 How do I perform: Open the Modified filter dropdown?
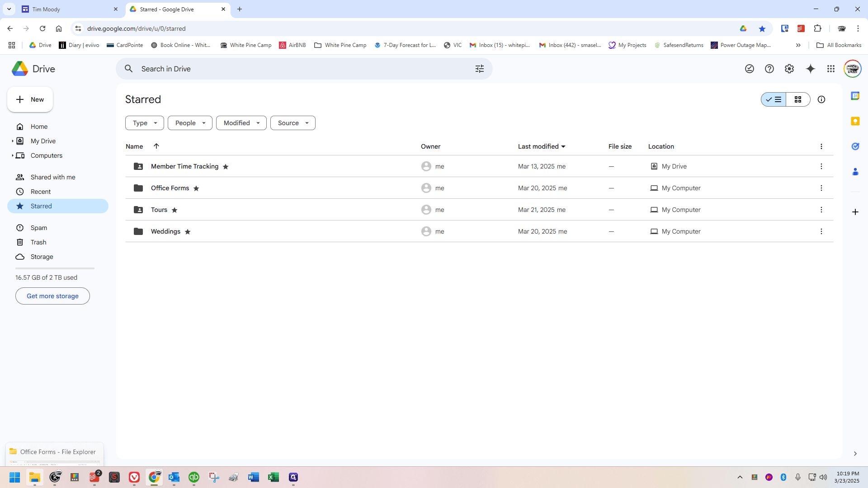click(241, 123)
